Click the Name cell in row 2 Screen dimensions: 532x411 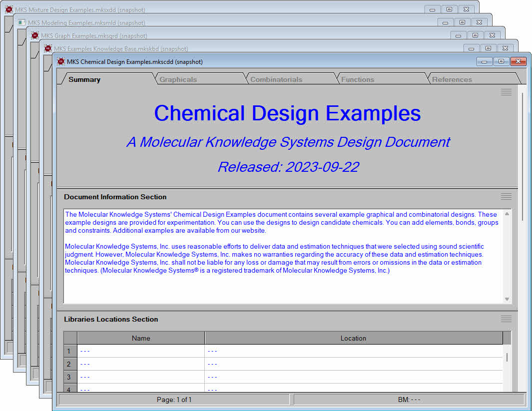click(x=141, y=364)
